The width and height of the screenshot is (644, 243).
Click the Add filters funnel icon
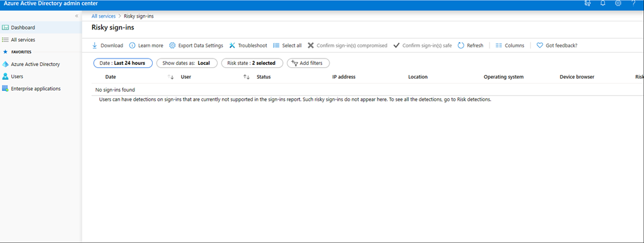click(x=294, y=63)
